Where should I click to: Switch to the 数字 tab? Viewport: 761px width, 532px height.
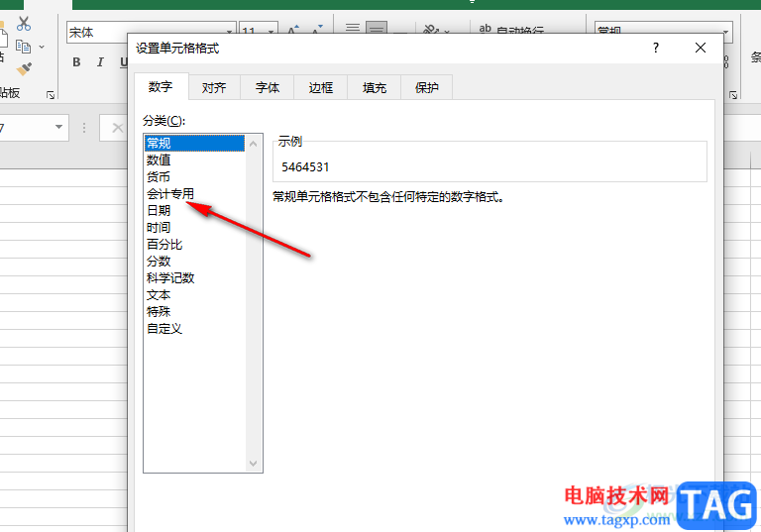click(161, 87)
